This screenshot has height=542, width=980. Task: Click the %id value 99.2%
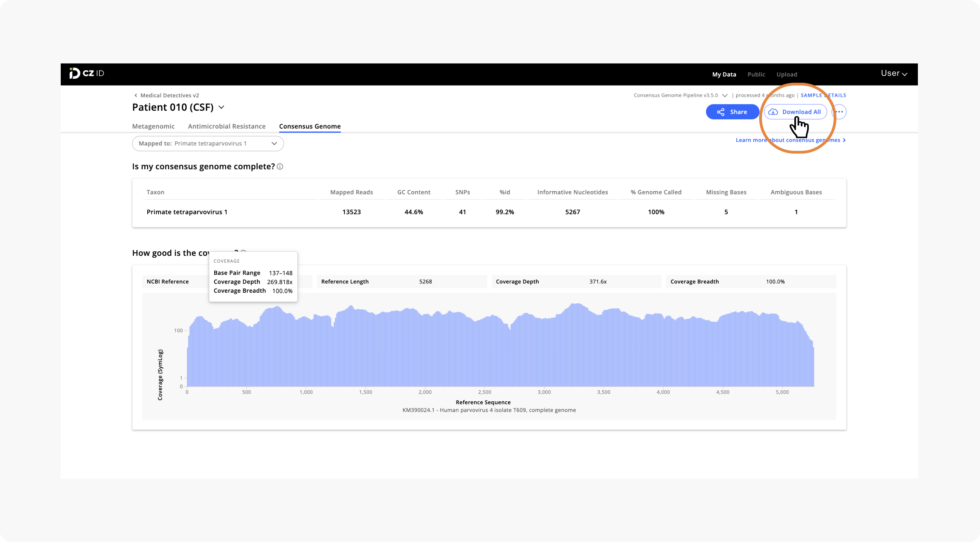click(x=504, y=212)
